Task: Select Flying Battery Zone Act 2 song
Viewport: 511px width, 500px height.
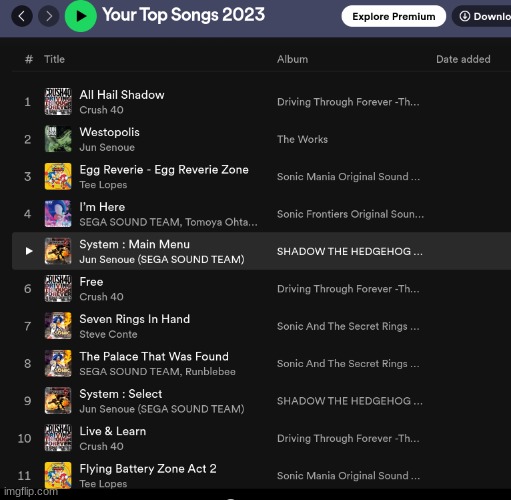Action: 261,475
